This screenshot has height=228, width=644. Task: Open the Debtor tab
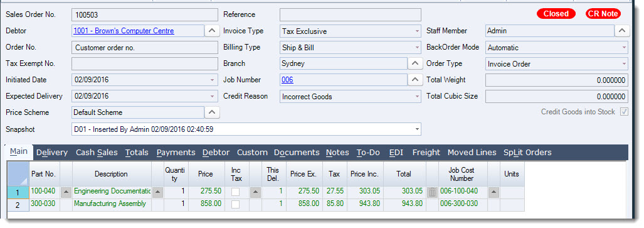(216, 152)
